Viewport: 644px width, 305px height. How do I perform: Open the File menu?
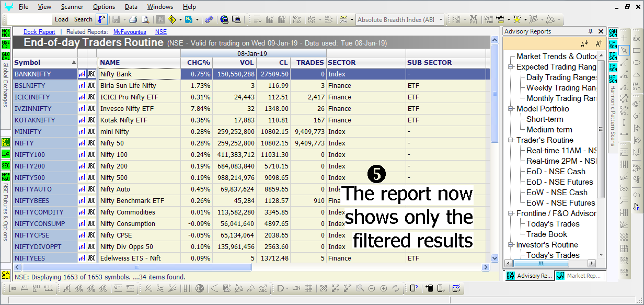click(x=24, y=7)
